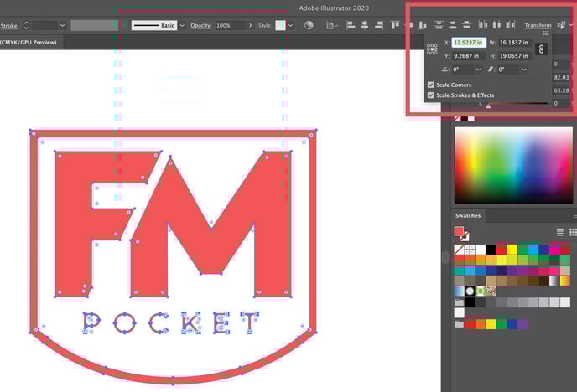Select the bright color group folder
This screenshot has width=577, height=392.
[x=459, y=324]
